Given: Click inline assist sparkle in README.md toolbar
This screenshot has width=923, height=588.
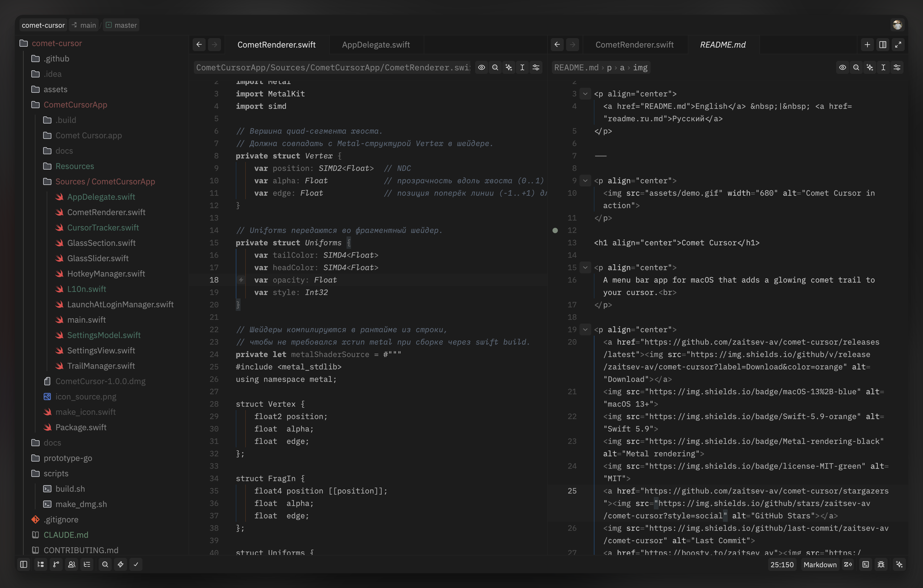Looking at the screenshot, I should coord(870,67).
